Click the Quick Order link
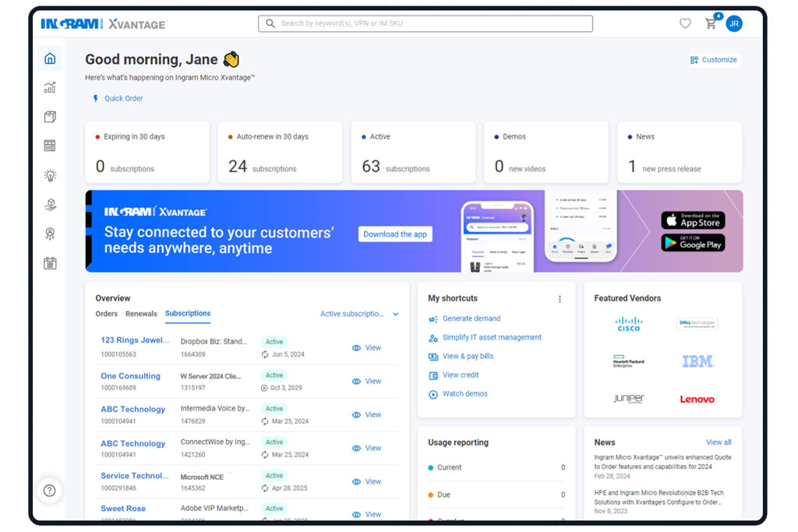Viewport: 798px width, 532px height. pyautogui.click(x=118, y=99)
